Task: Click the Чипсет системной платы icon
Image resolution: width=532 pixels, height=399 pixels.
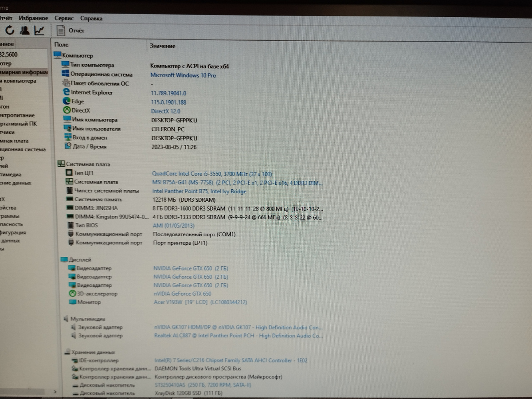Action: pos(69,191)
